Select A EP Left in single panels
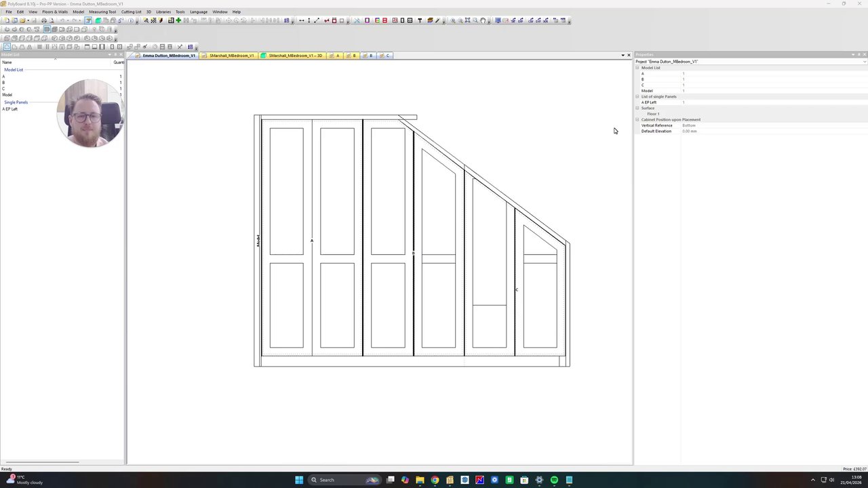 (10, 109)
